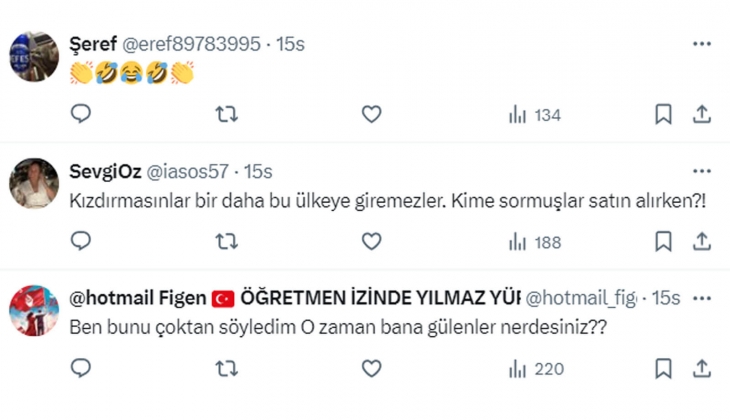Share Şeref's tweet
The height and width of the screenshot is (420, 730).
click(x=702, y=115)
